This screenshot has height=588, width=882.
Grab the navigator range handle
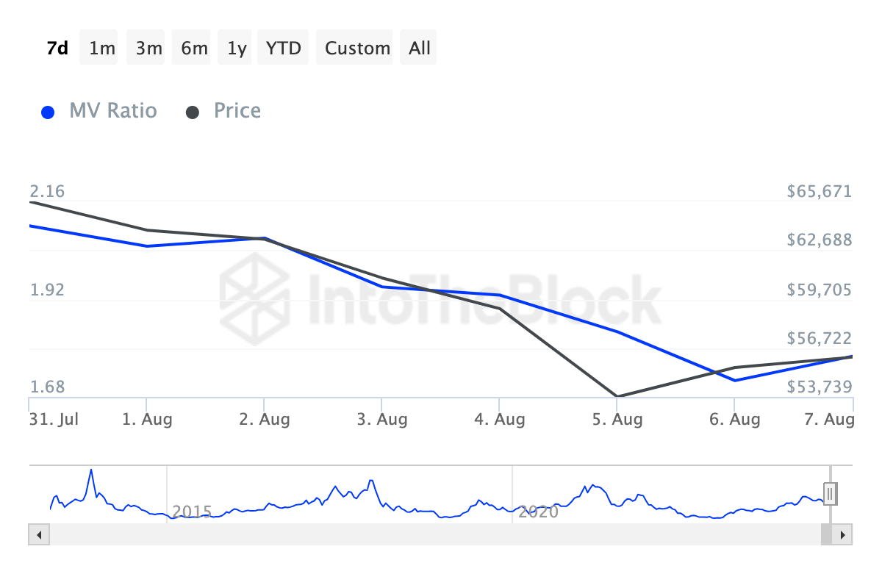pyautogui.click(x=830, y=493)
